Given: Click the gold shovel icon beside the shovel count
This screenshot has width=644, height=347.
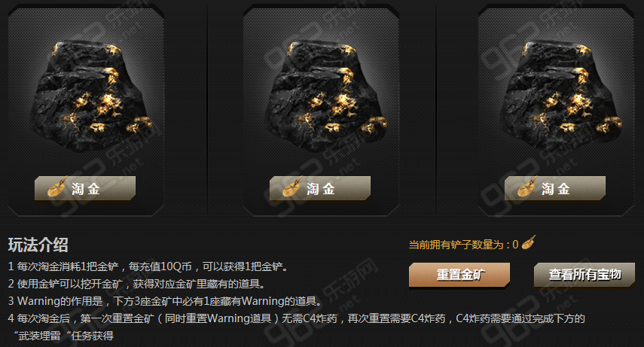Looking at the screenshot, I should click(x=529, y=242).
